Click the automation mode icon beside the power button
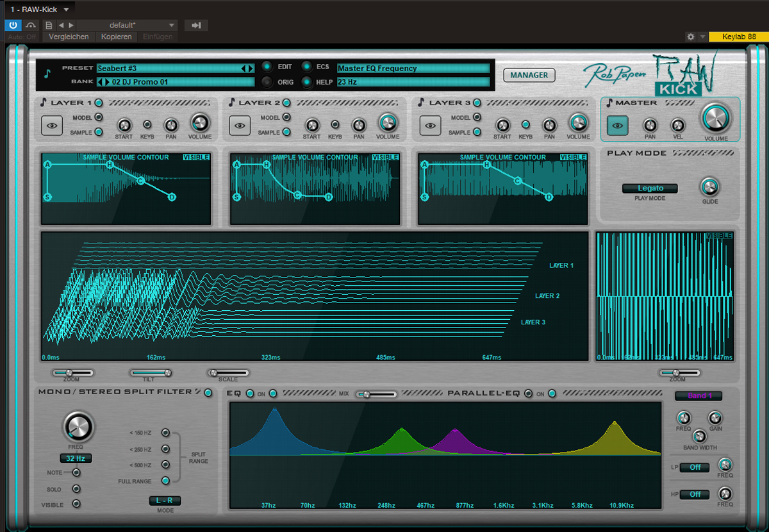The width and height of the screenshot is (769, 532). point(31,25)
